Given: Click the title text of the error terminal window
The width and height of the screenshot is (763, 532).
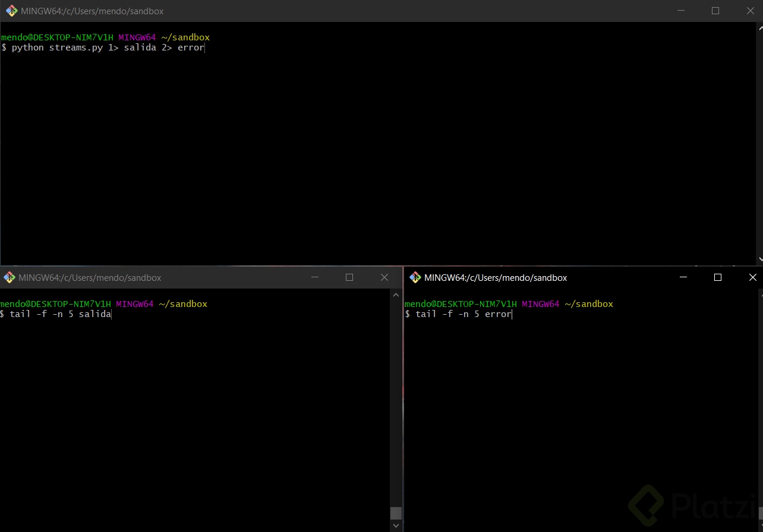Looking at the screenshot, I should pyautogui.click(x=496, y=278).
